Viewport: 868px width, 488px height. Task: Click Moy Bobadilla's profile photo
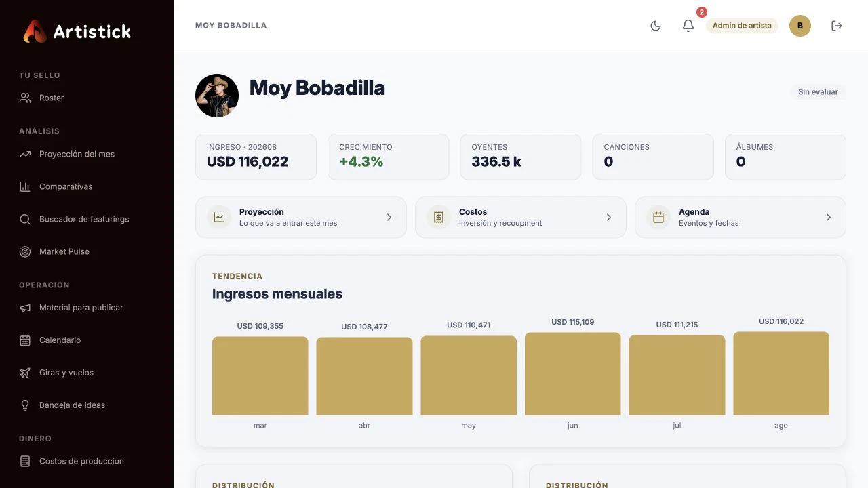point(217,96)
